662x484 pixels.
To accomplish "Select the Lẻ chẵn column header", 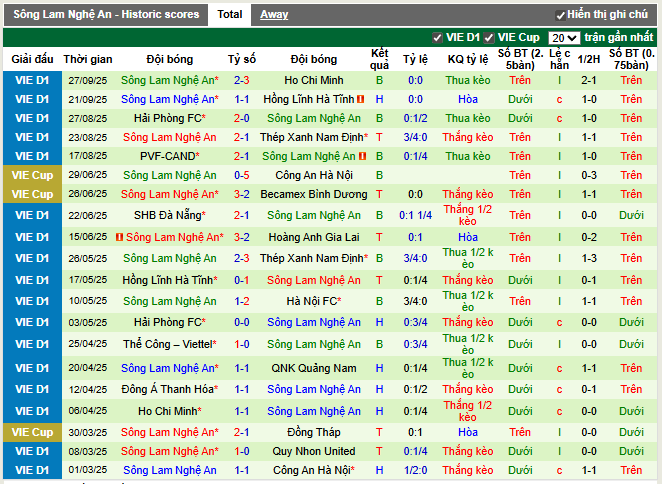I will [559, 59].
